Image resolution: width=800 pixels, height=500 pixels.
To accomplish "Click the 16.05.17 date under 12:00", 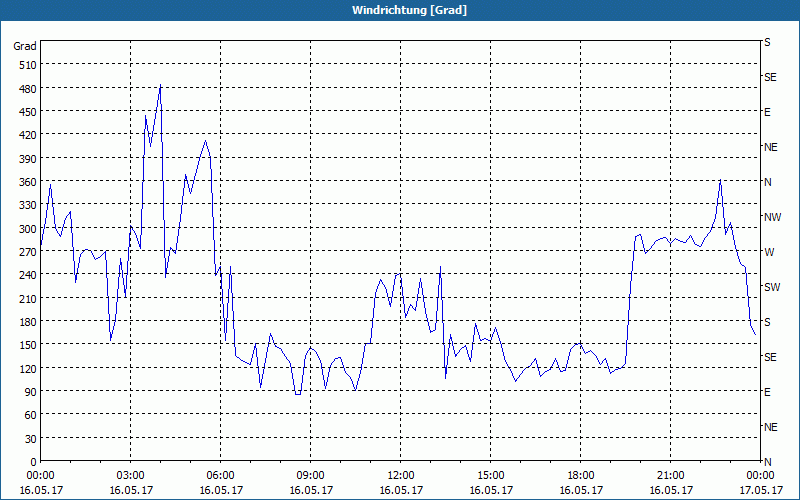I will pos(401,490).
